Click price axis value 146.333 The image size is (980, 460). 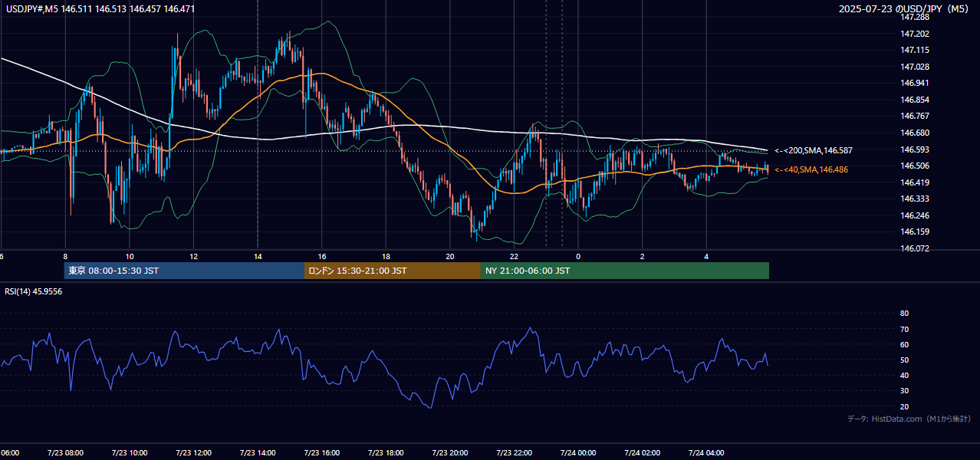pos(915,199)
